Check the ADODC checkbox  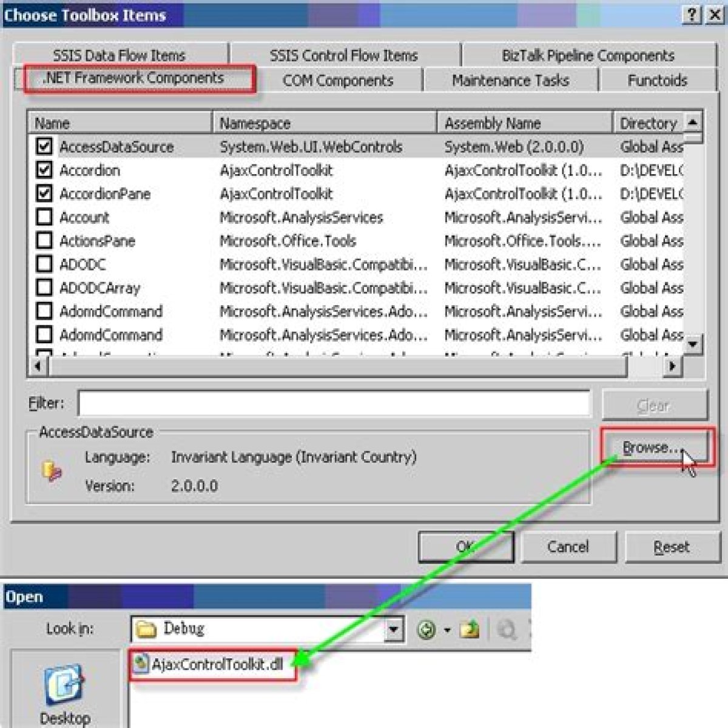coord(44,265)
